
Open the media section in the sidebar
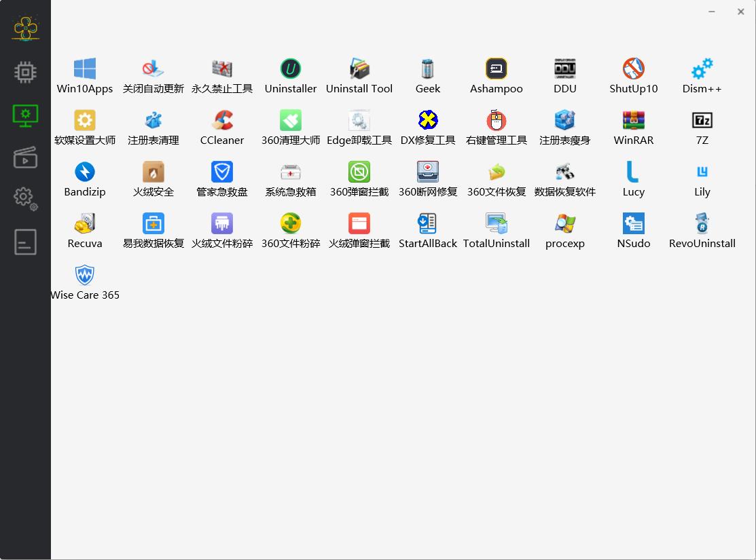pos(25,157)
